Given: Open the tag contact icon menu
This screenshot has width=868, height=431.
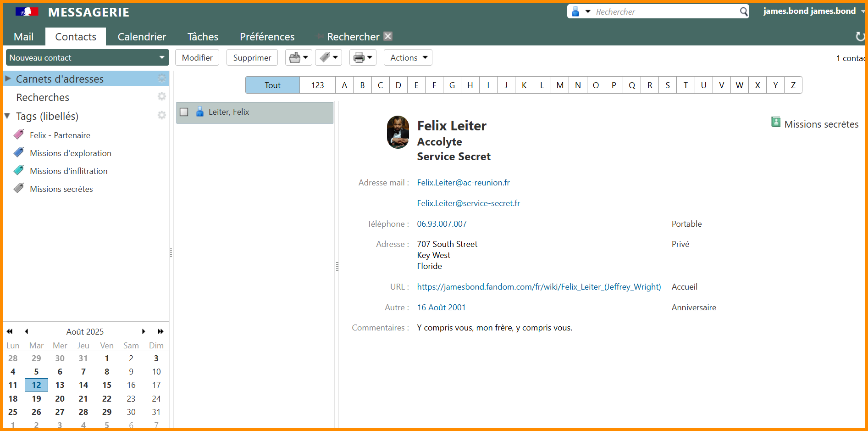Looking at the screenshot, I should click(x=328, y=58).
